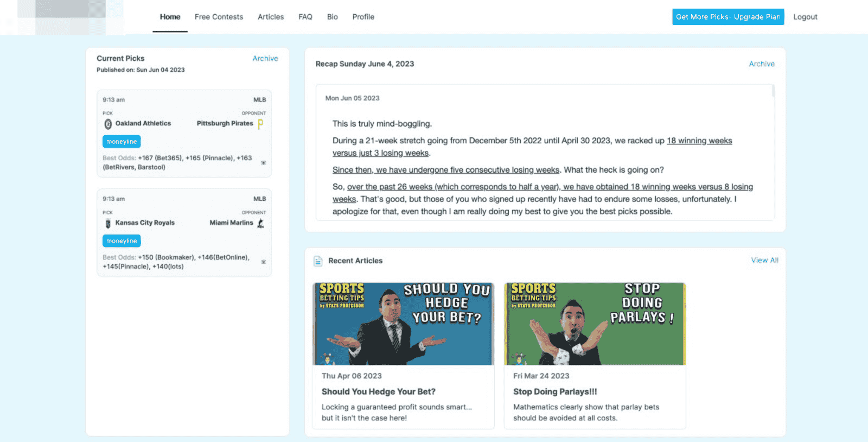The image size is (868, 442).
Task: Go to the Articles page
Action: click(271, 17)
